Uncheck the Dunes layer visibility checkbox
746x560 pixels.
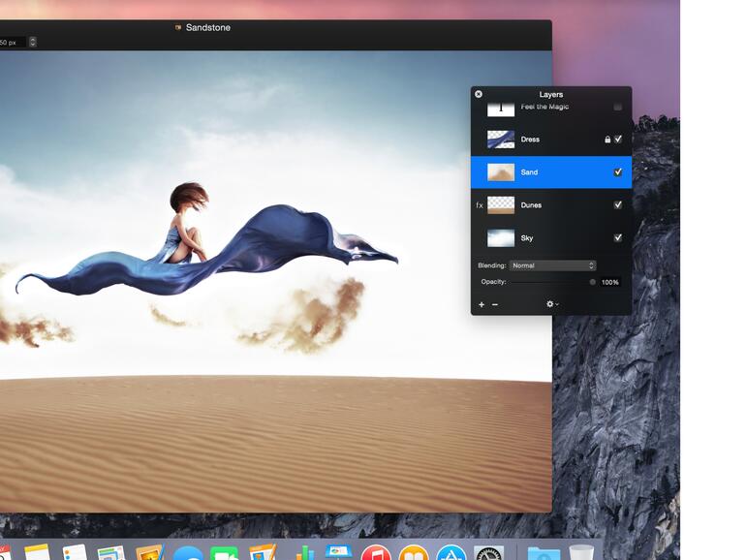click(x=618, y=205)
